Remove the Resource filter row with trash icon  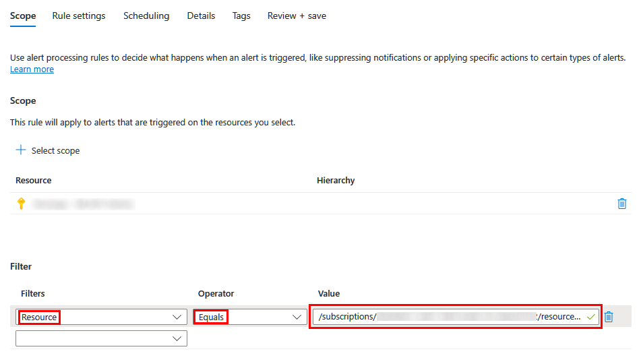pos(609,317)
